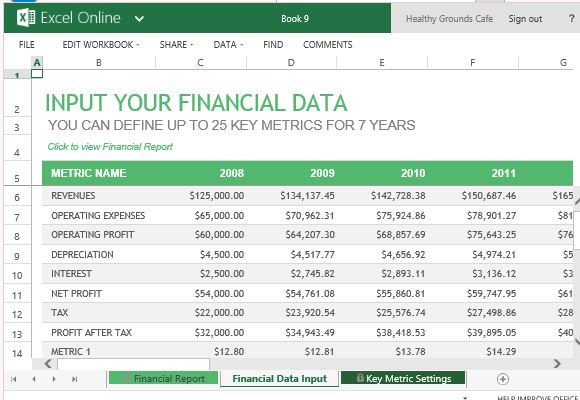Expand the DATA dropdown menu

click(x=228, y=44)
